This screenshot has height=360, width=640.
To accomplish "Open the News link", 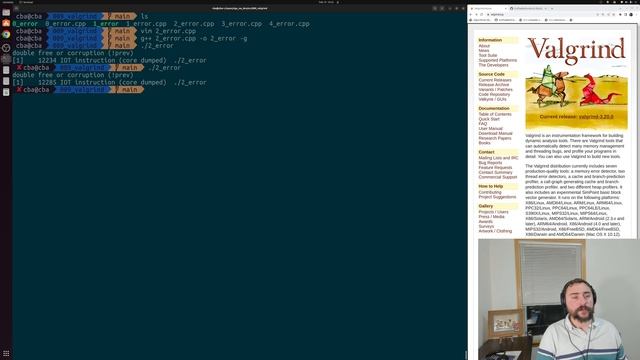I will point(484,51).
